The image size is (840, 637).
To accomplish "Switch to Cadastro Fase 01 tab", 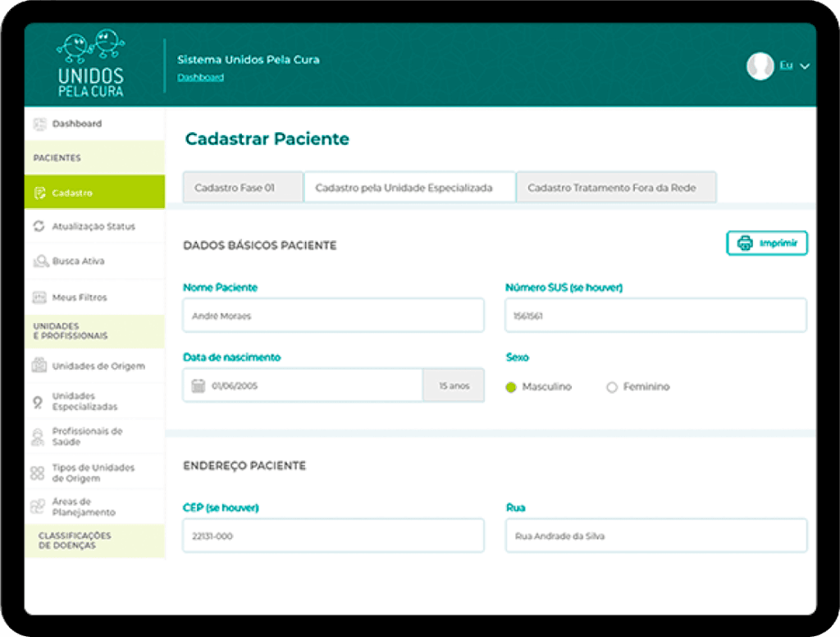I will pyautogui.click(x=235, y=188).
